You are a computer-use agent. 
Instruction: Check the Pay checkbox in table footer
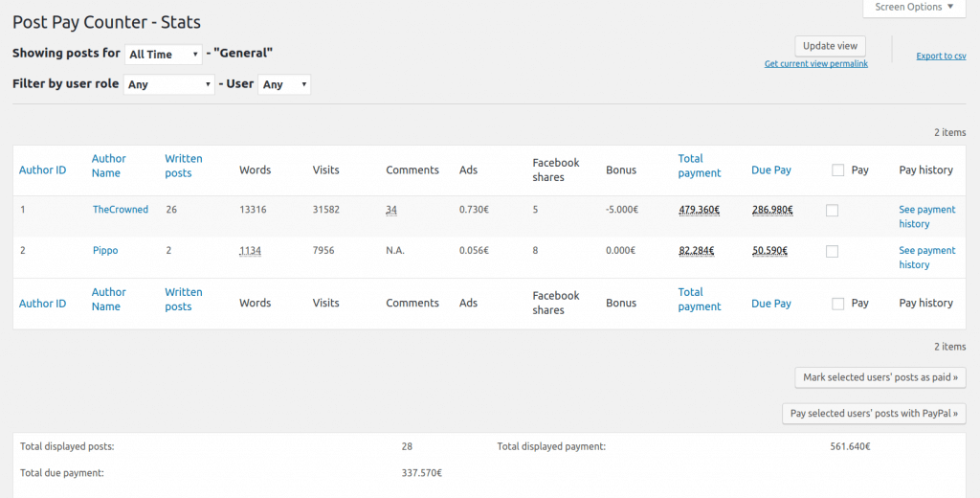[x=838, y=304]
